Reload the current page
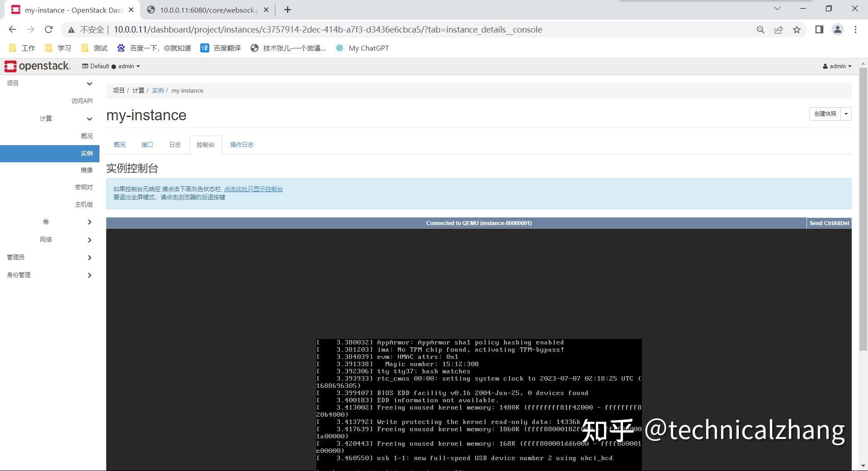The width and height of the screenshot is (868, 471). point(49,29)
